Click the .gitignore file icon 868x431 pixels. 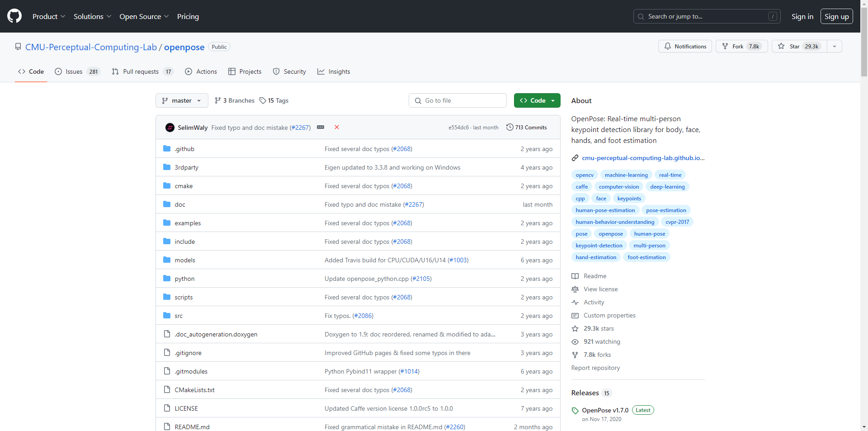coord(167,352)
